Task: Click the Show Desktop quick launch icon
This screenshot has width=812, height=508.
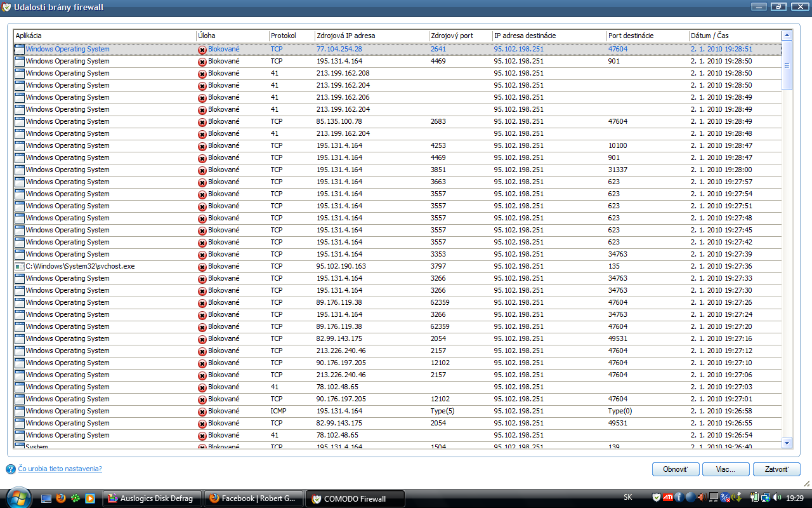Action: click(46, 498)
